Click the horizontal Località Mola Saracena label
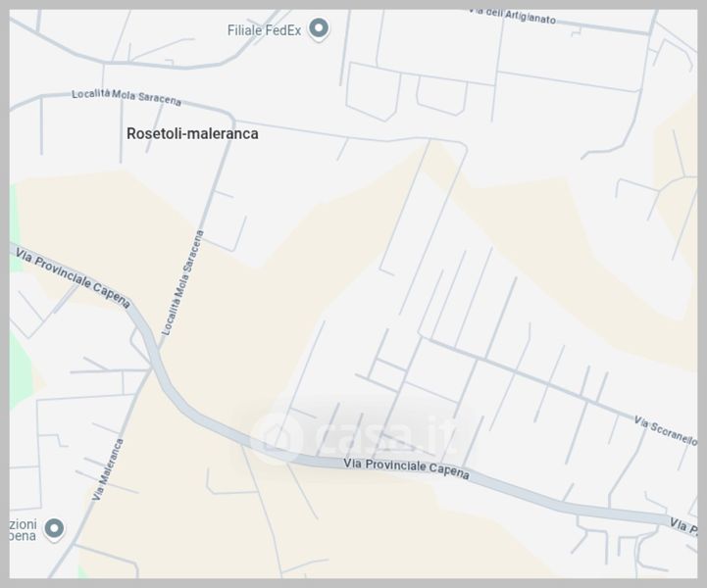The width and height of the screenshot is (707, 588). click(x=126, y=97)
